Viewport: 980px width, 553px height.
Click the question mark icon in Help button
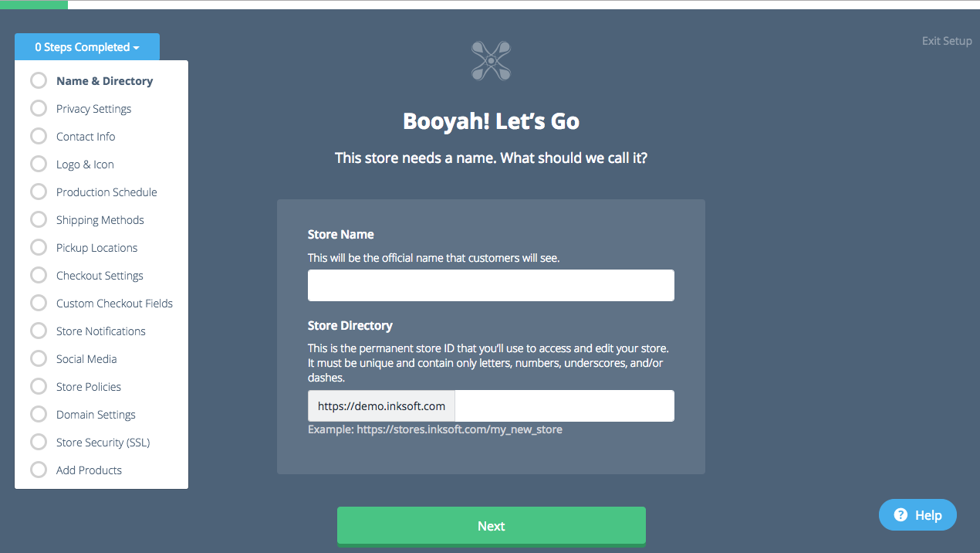pyautogui.click(x=901, y=515)
